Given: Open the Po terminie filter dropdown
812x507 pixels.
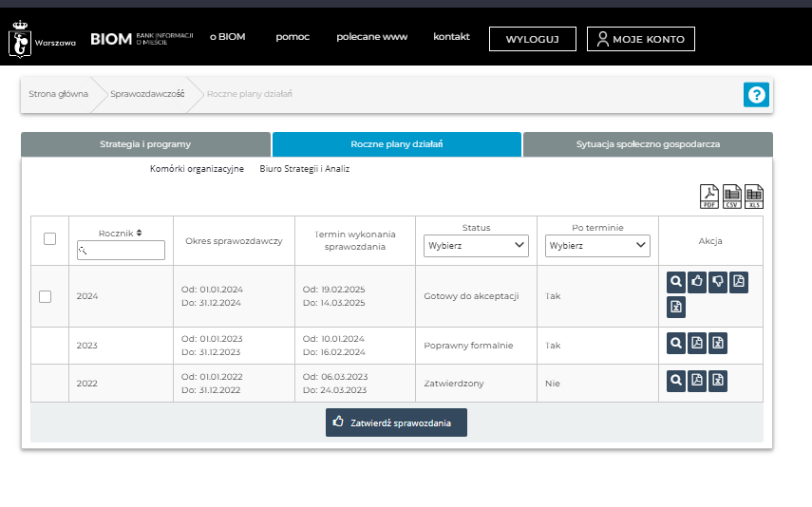Looking at the screenshot, I should click(597, 246).
